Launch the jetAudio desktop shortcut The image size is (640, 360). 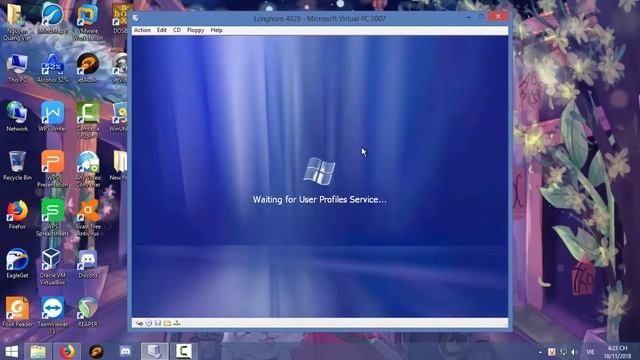point(88,68)
